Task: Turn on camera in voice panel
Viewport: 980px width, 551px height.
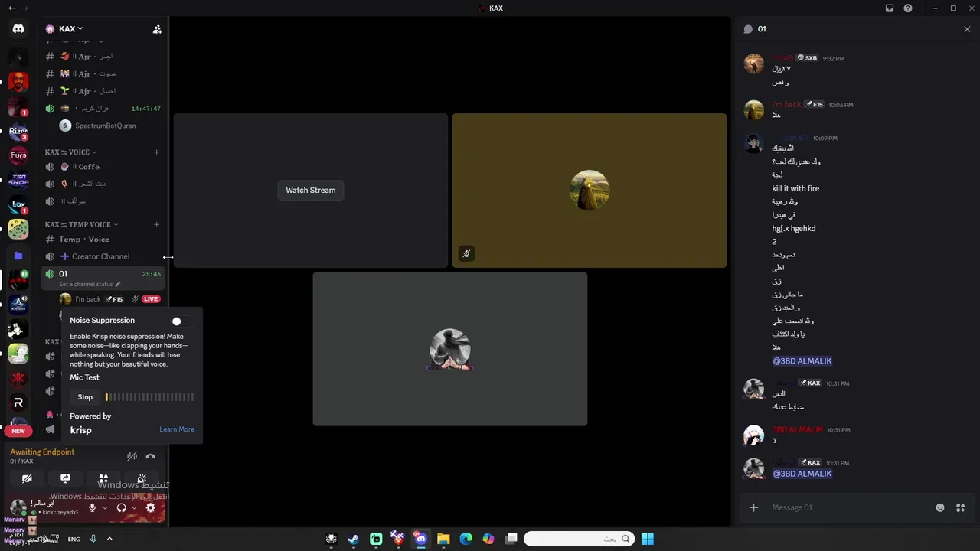Action: [27, 478]
